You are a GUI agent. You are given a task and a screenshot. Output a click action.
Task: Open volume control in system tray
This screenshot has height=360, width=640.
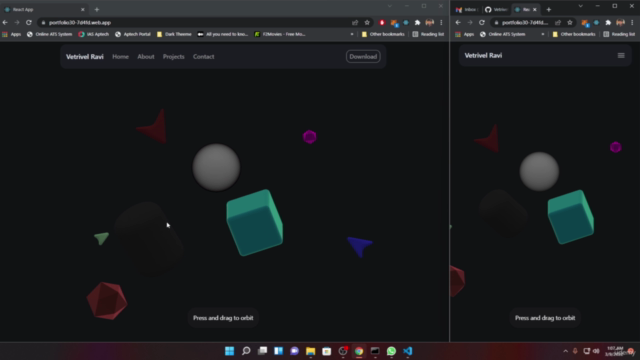tap(596, 351)
